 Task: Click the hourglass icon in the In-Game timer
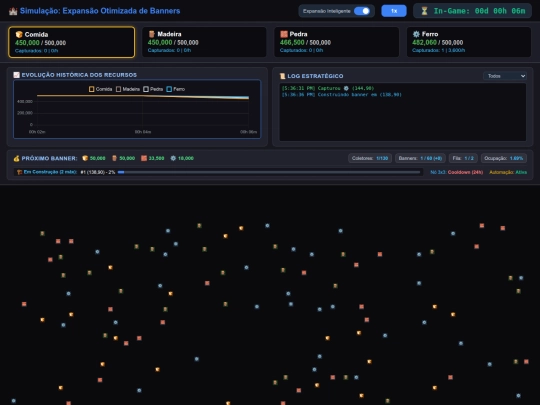tap(424, 11)
